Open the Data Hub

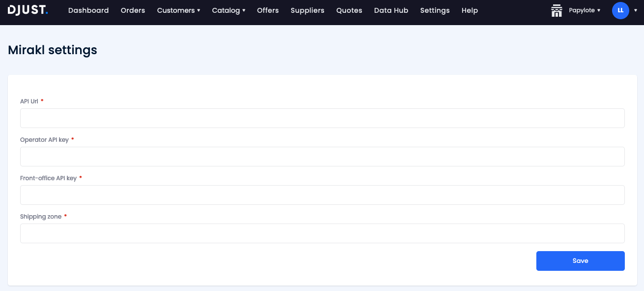pos(391,10)
